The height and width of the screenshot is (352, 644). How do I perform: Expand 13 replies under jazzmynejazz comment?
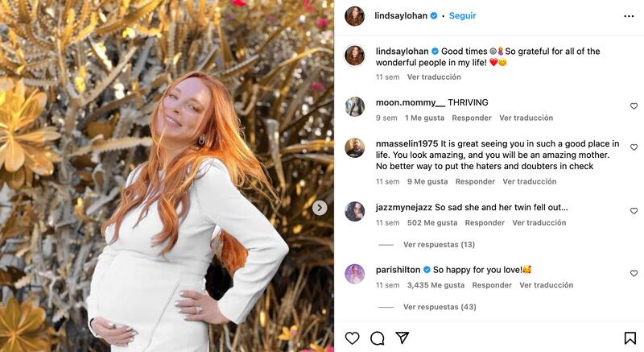point(439,244)
